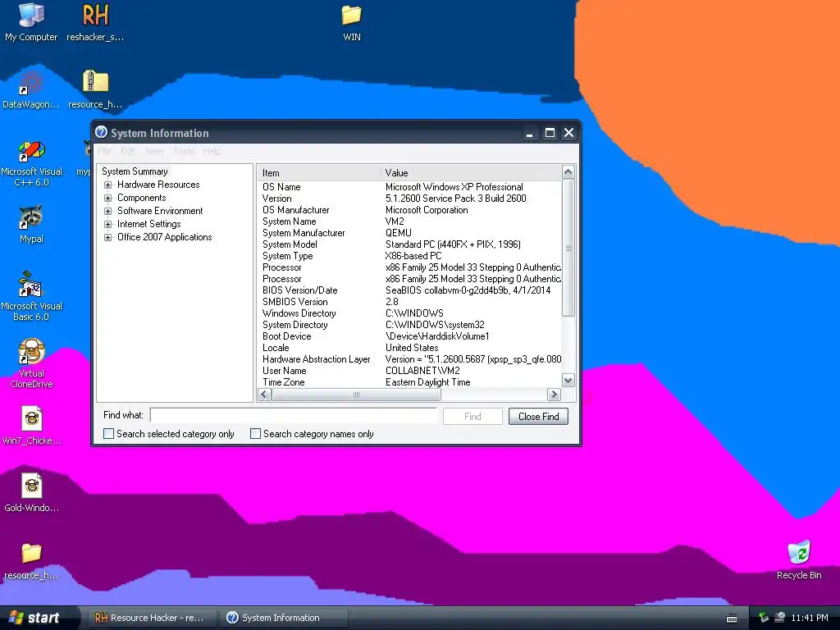Select the Locale United States row
This screenshot has height=630, width=840.
(409, 348)
